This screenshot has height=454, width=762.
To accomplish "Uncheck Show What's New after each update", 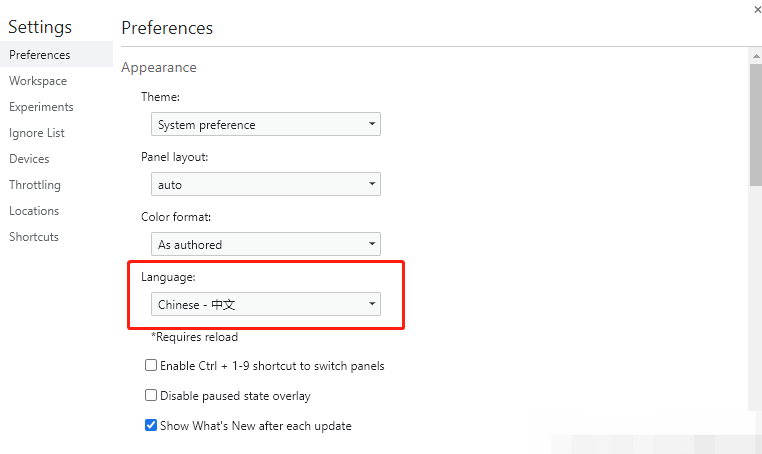I will coord(152,426).
